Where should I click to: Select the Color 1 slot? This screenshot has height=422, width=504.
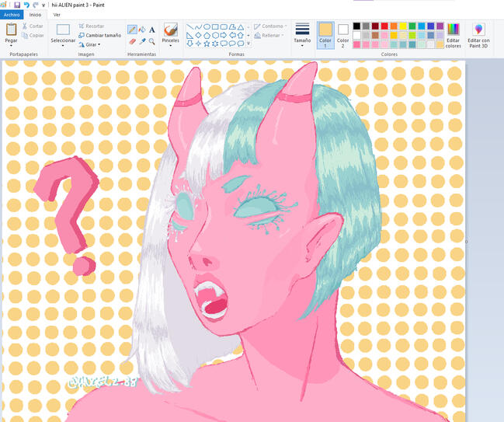(x=325, y=34)
